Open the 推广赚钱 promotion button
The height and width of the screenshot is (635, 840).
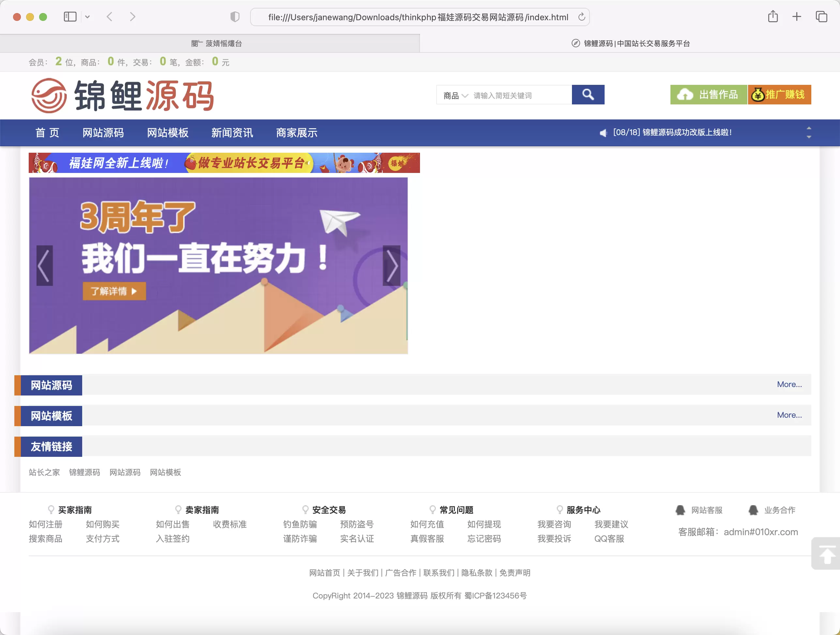pyautogui.click(x=779, y=95)
